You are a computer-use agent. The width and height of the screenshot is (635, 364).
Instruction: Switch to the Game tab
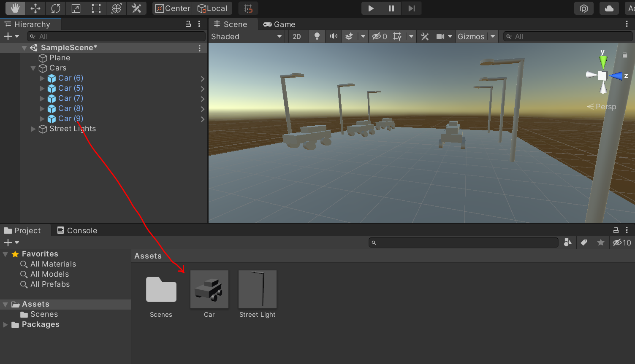[279, 24]
